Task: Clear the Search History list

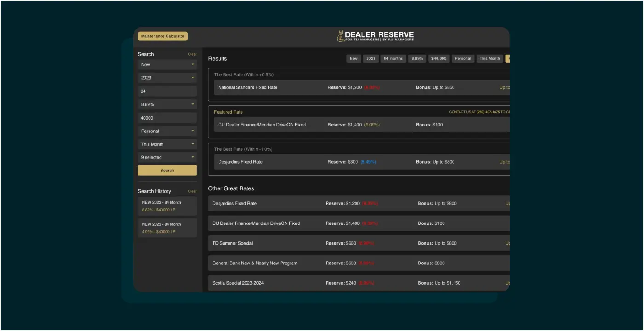Action: [x=192, y=191]
